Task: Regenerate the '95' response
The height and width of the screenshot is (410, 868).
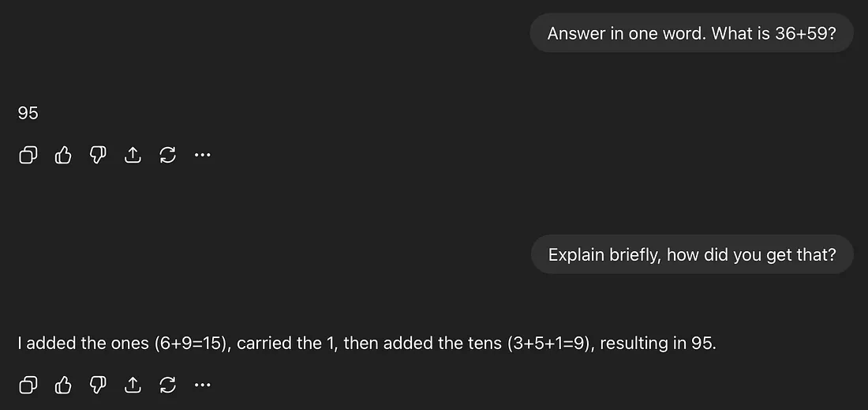Action: (x=167, y=155)
